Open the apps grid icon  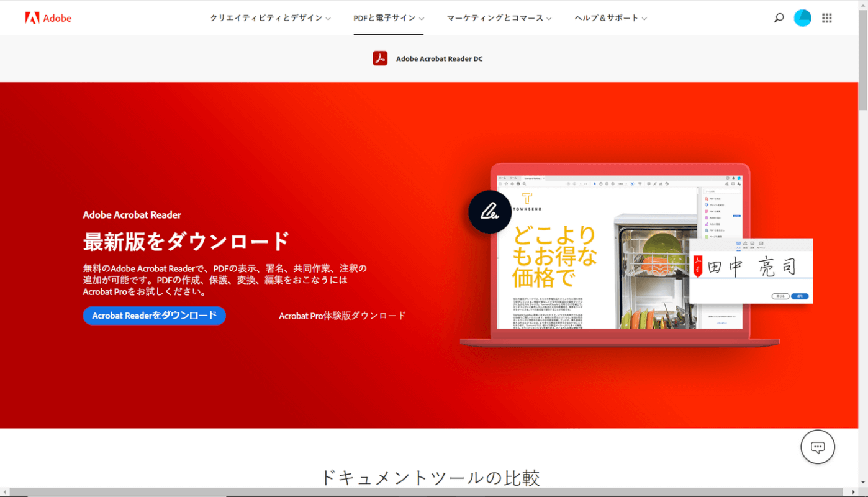click(826, 18)
